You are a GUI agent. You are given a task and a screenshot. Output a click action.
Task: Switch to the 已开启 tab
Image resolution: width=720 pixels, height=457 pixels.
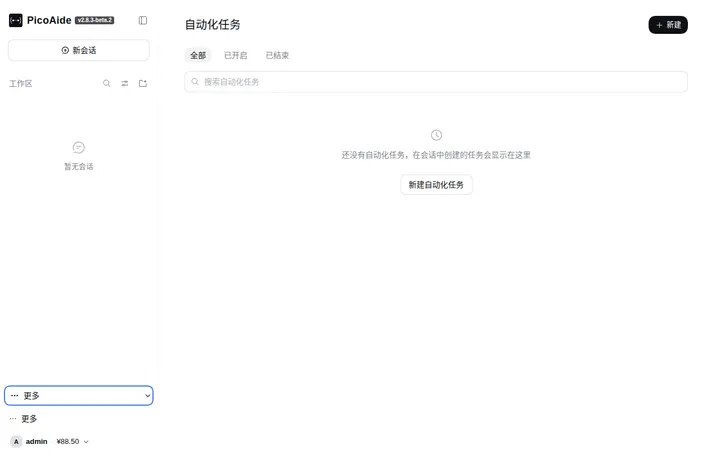(236, 55)
